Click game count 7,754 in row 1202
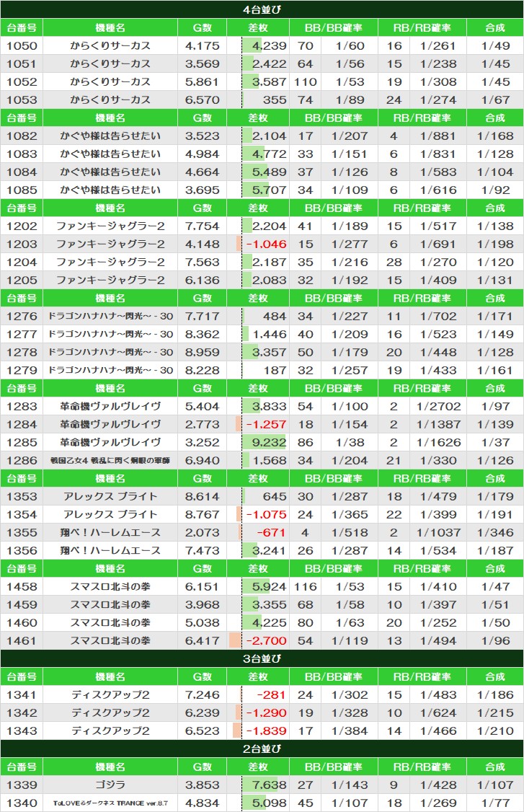 coord(203,226)
